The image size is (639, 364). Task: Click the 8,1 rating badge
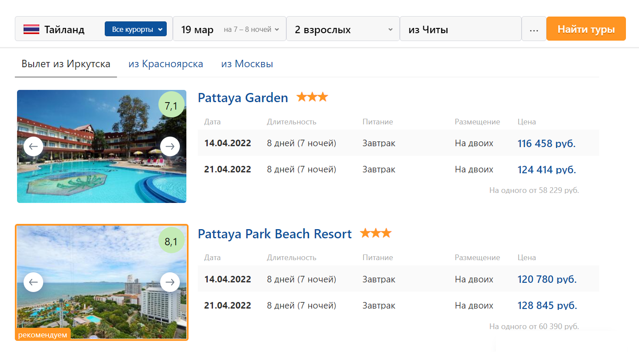tap(171, 241)
